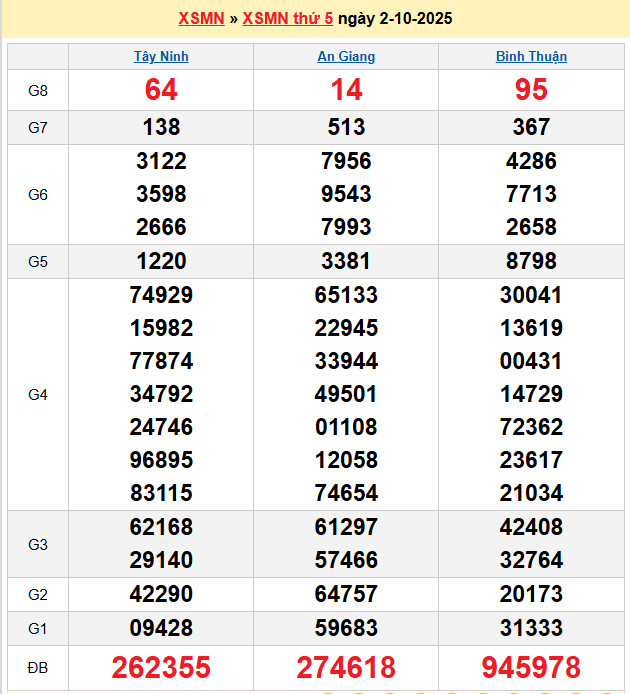Viewport: 630px width, 694px height.
Task: Click the G4 row label
Action: [37, 395]
